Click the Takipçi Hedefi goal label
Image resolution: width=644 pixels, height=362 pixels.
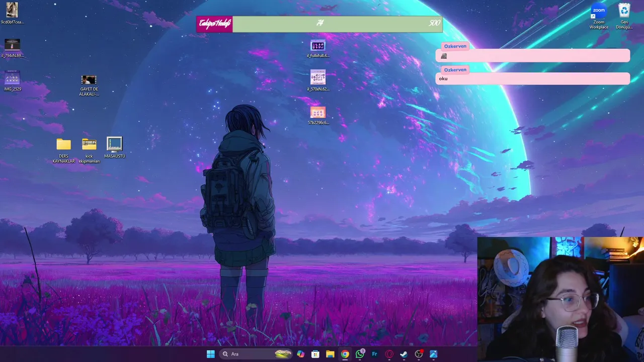point(215,24)
